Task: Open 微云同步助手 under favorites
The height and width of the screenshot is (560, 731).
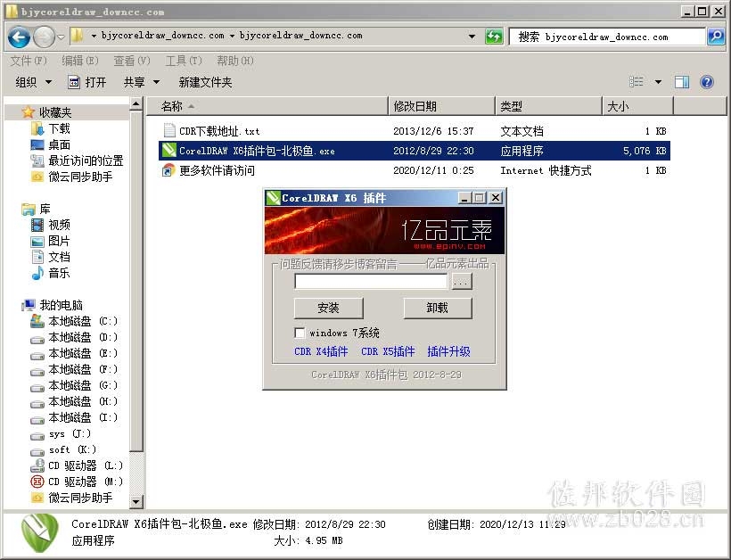Action: click(72, 177)
